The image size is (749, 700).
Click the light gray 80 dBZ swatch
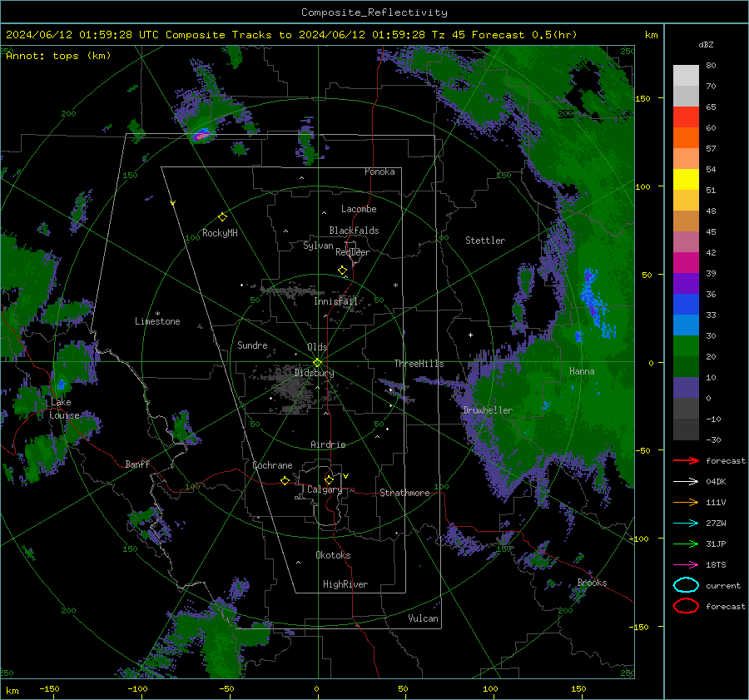tap(686, 75)
